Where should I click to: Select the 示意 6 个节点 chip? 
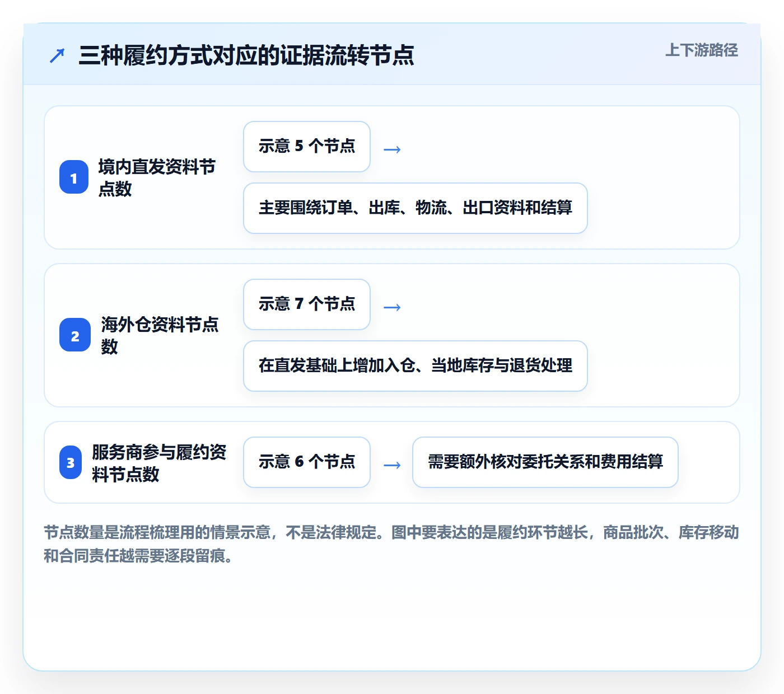pyautogui.click(x=307, y=462)
